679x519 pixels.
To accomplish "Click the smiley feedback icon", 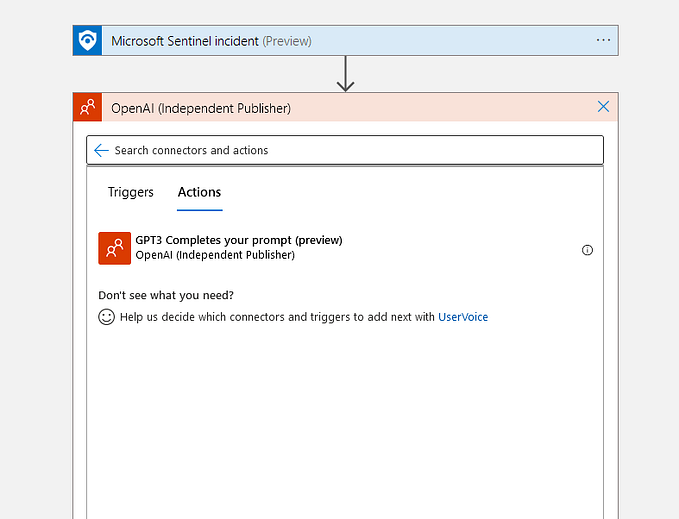I will coord(106,317).
